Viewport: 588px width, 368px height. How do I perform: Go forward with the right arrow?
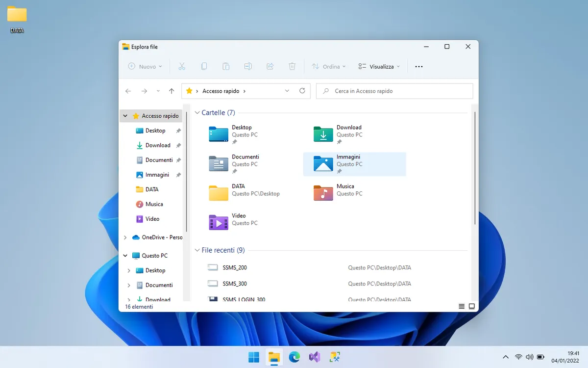click(144, 91)
